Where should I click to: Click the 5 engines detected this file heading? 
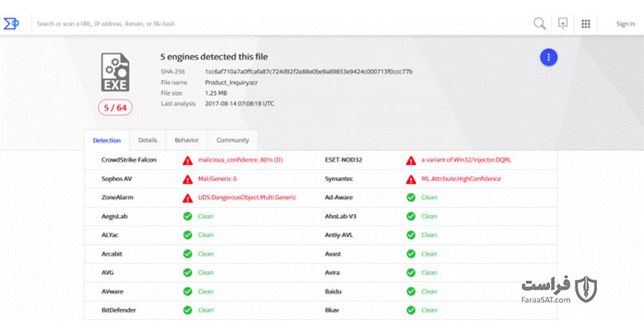(x=214, y=57)
